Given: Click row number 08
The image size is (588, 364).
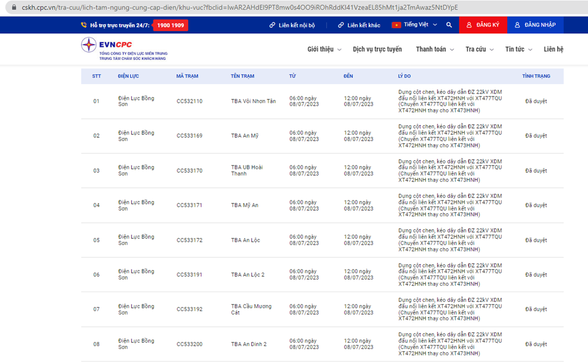Looking at the screenshot, I should coord(96,344).
